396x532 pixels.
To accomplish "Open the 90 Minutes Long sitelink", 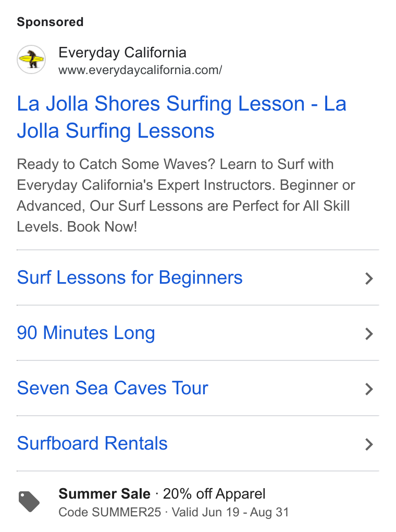I will pos(86,333).
